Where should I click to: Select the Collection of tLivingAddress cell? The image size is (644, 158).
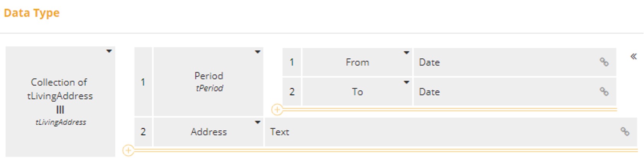point(60,101)
